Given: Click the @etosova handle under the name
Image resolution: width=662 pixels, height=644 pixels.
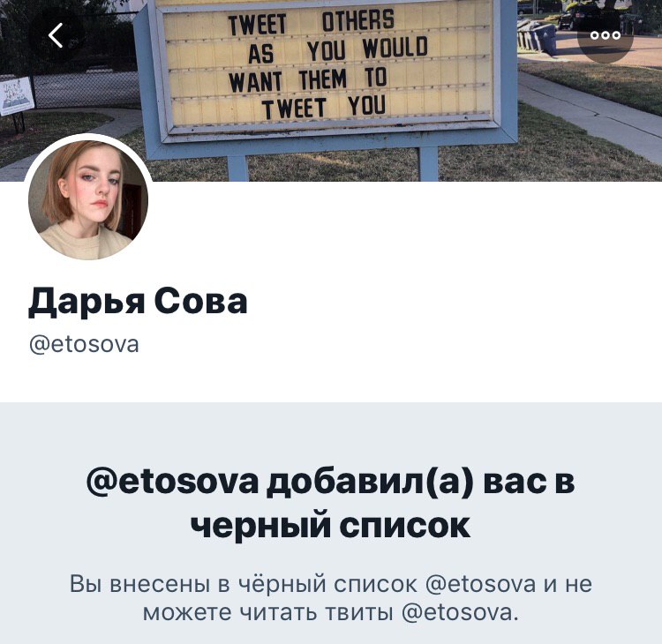Looking at the screenshot, I should pos(84,344).
